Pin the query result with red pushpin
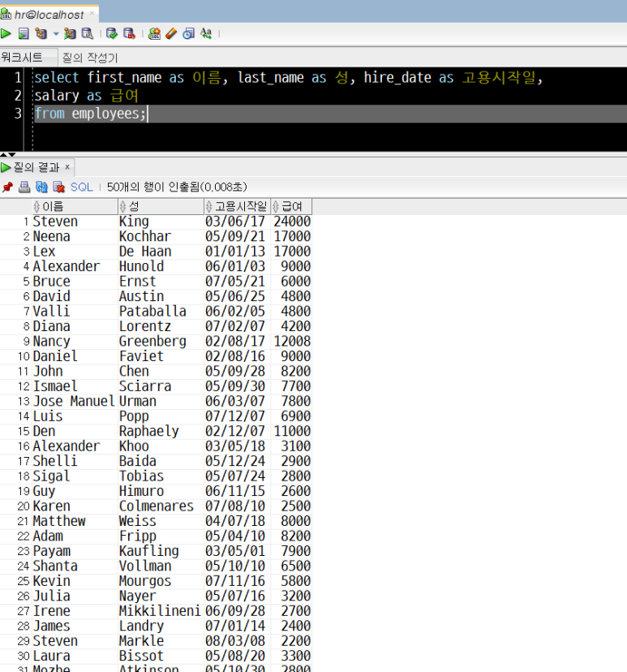This screenshot has height=672, width=627. coord(7,187)
